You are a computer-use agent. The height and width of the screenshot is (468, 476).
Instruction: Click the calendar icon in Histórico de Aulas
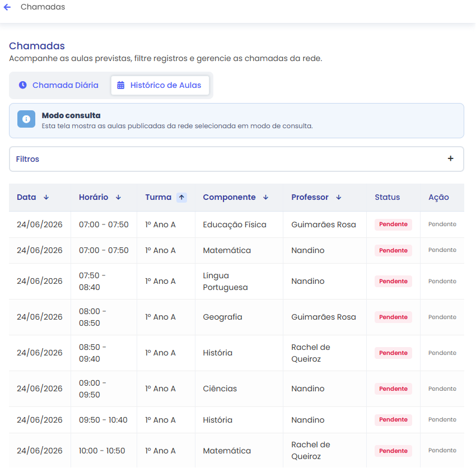121,85
